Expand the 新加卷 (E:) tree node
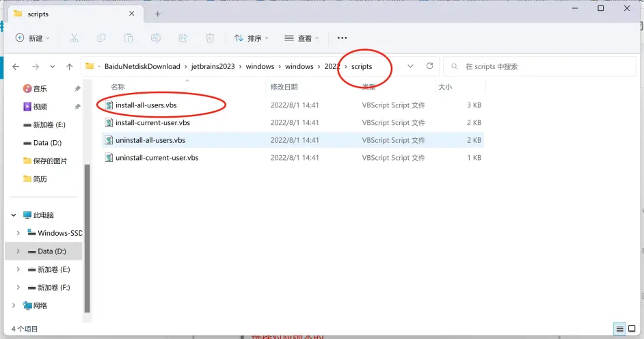This screenshot has height=339, width=644. tap(18, 269)
